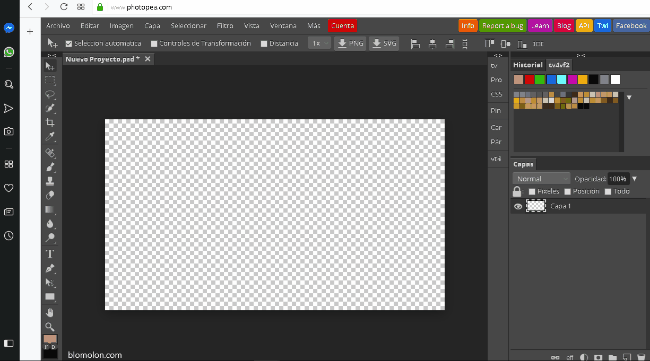Select the Zoom magnifier tool

point(50,327)
